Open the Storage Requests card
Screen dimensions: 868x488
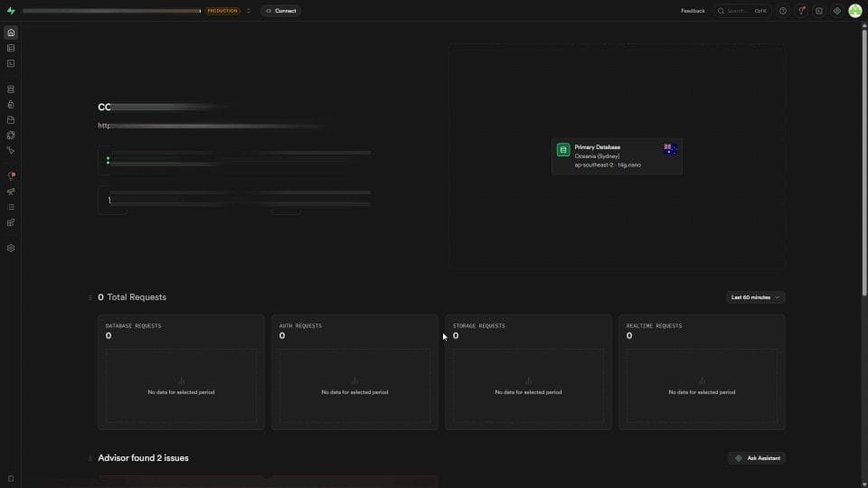(528, 371)
